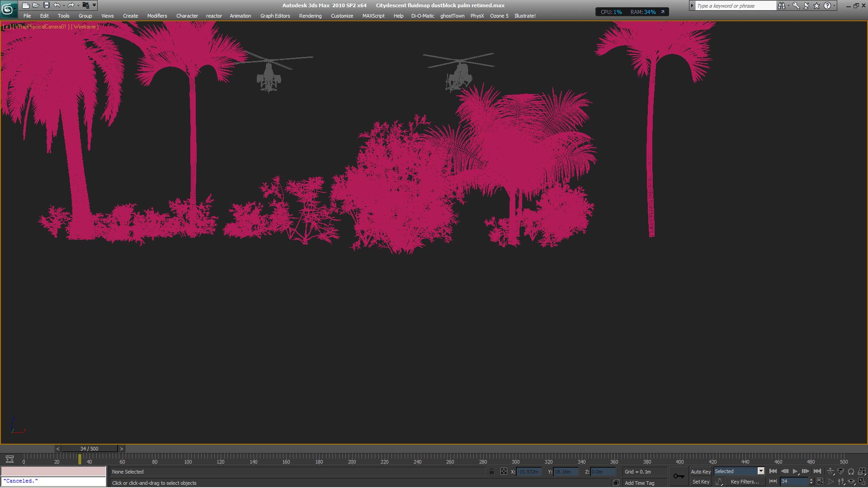Click the Play Animation button
This screenshot has width=868, height=488.
[795, 471]
